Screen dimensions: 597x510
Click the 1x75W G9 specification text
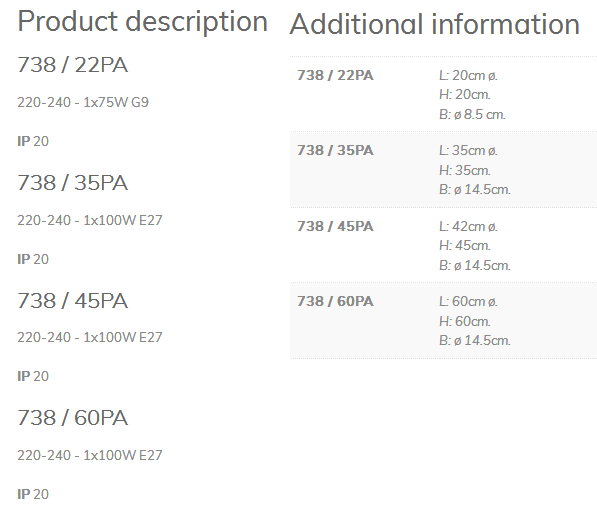[x=116, y=102]
